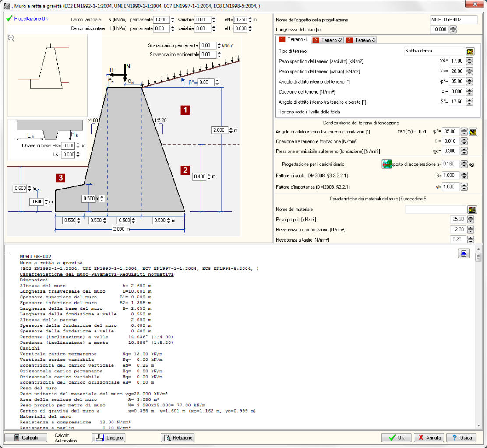Open foundation soil library icon beside φ 35.00

tap(473, 132)
